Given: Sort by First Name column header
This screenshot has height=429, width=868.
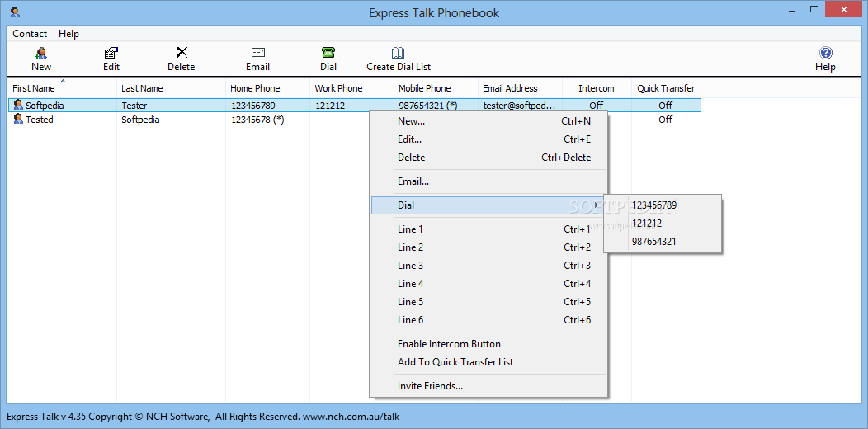Looking at the screenshot, I should pos(62,88).
